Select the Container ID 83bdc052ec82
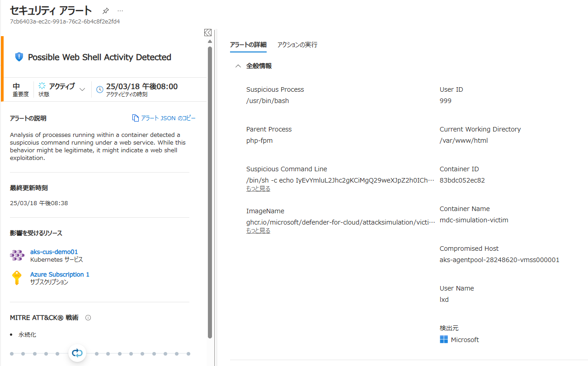 pyautogui.click(x=462, y=180)
